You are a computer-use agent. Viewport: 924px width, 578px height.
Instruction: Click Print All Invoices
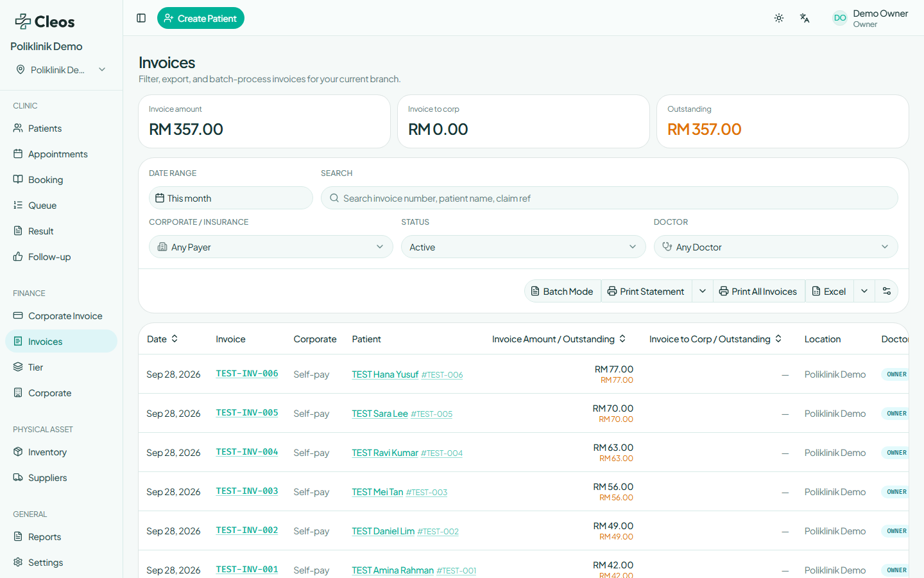coord(758,291)
